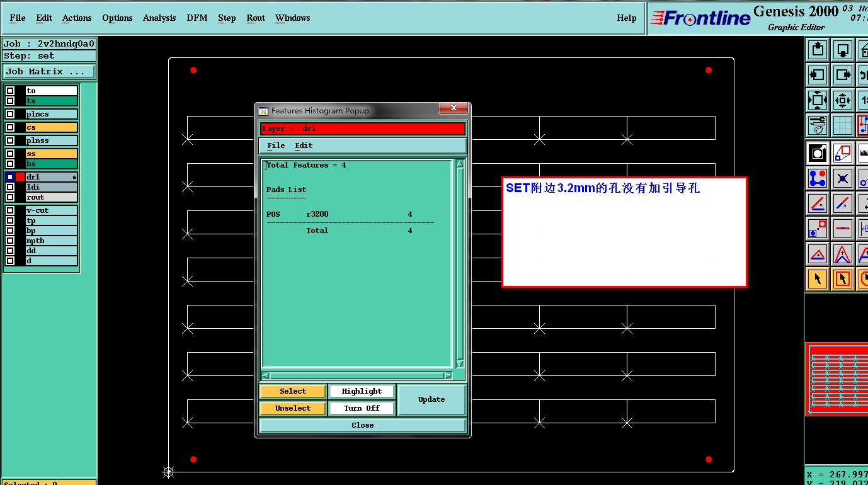This screenshot has width=868, height=485.
Task: Click the Unselect button
Action: click(293, 408)
